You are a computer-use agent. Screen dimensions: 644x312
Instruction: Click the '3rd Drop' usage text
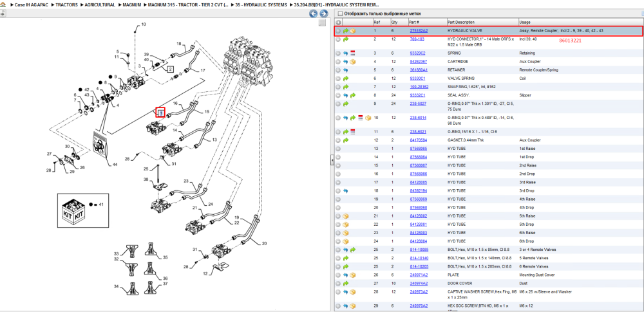[527, 190]
